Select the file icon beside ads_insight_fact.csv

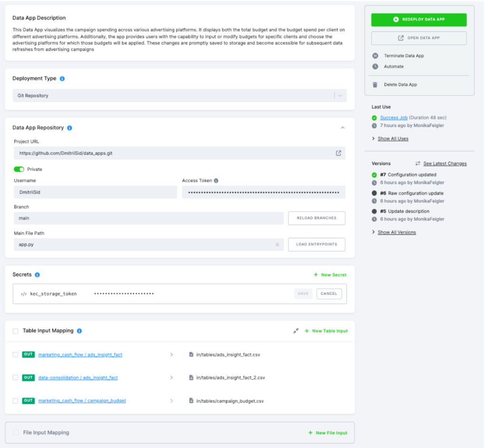pyautogui.click(x=191, y=354)
